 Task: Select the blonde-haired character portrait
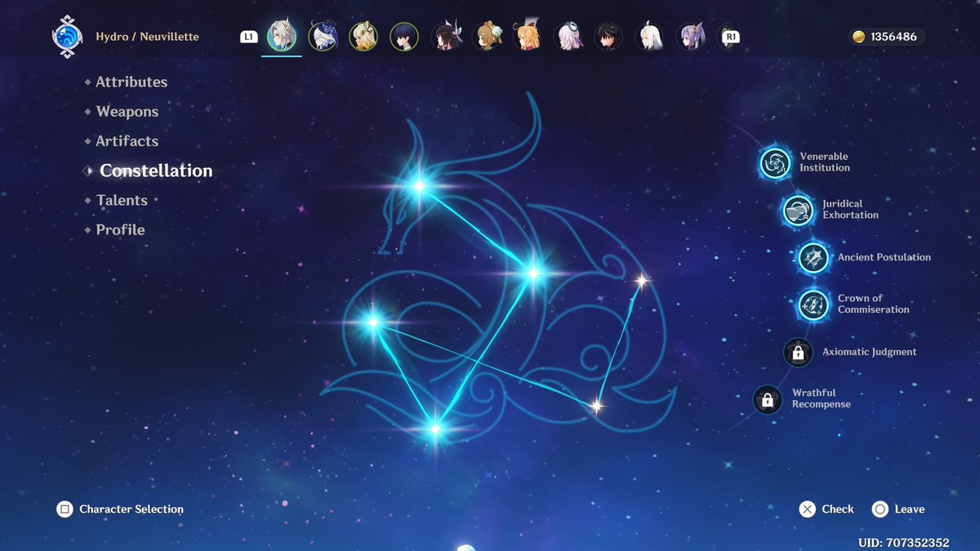pos(363,36)
